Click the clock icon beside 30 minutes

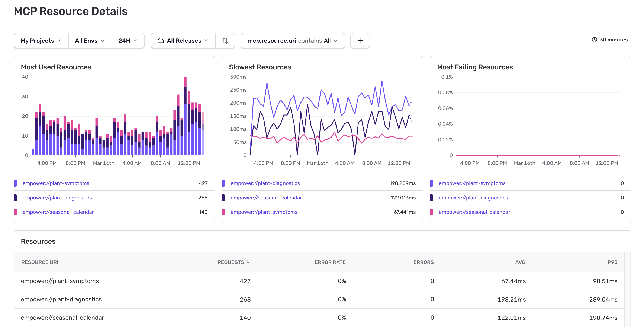click(594, 40)
